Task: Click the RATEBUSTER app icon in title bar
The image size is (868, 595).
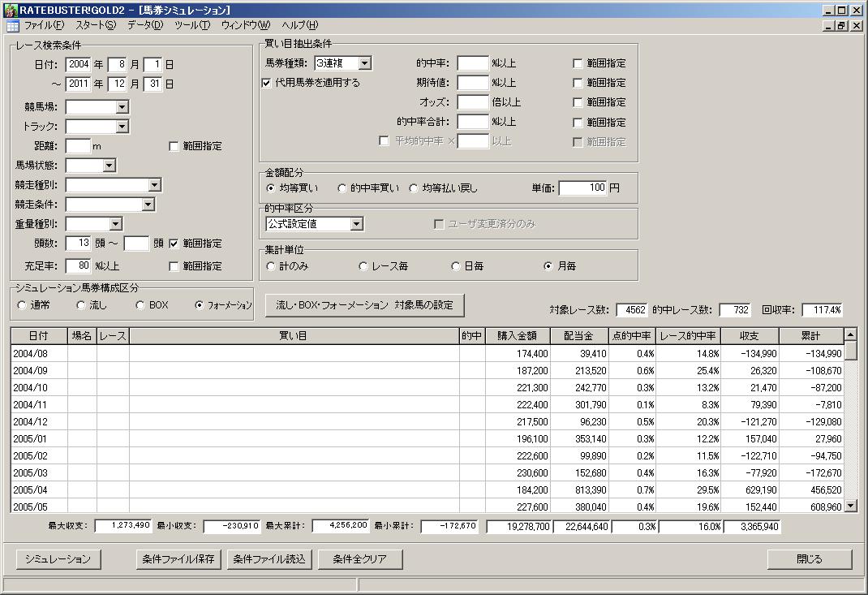Action: (x=11, y=10)
